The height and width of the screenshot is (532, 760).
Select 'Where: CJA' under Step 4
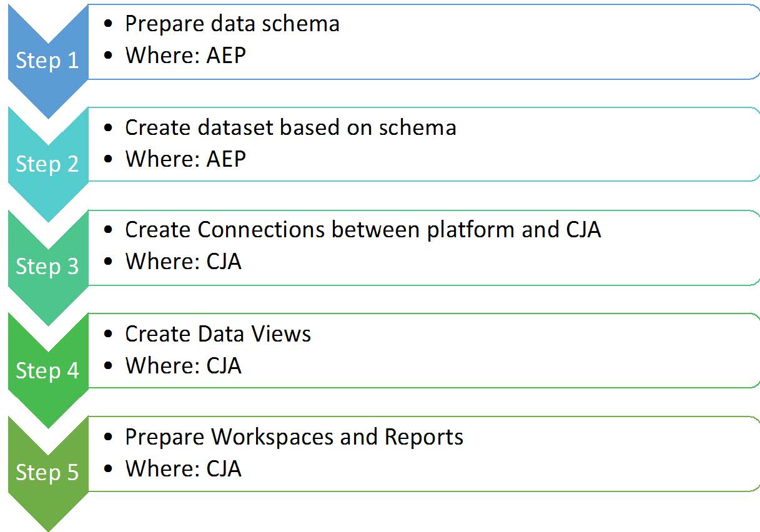click(x=183, y=365)
